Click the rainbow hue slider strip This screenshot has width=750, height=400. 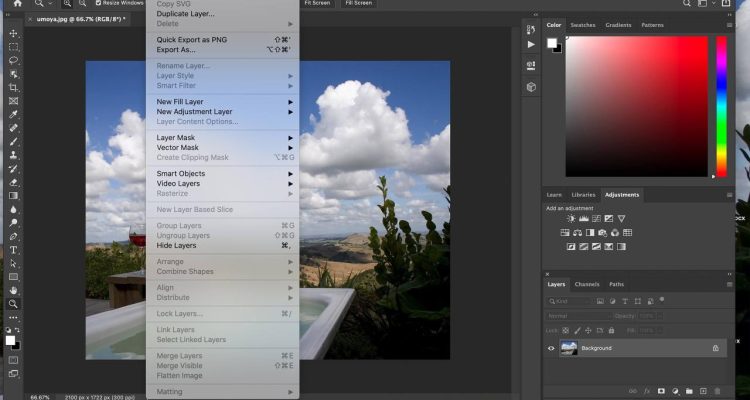tap(721, 107)
